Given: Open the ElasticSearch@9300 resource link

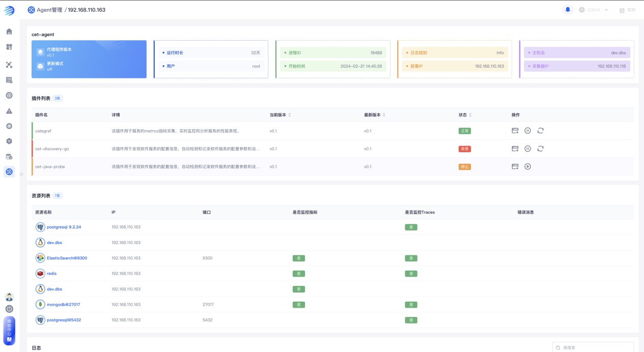Looking at the screenshot, I should coord(67,258).
